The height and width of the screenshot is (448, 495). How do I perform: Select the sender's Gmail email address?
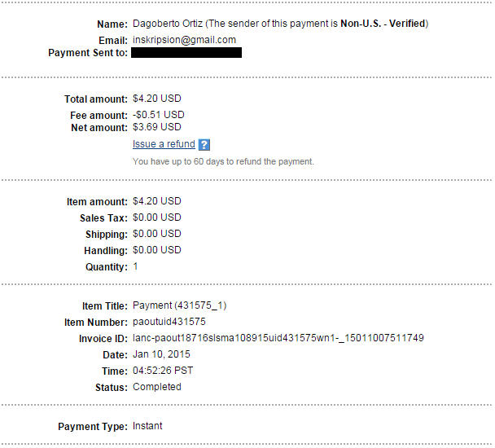184,40
